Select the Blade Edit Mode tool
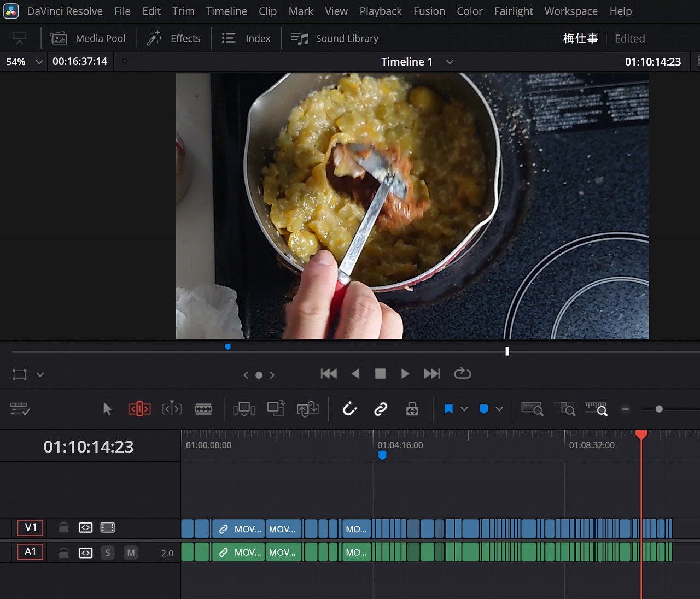Image resolution: width=700 pixels, height=599 pixels. (x=203, y=409)
